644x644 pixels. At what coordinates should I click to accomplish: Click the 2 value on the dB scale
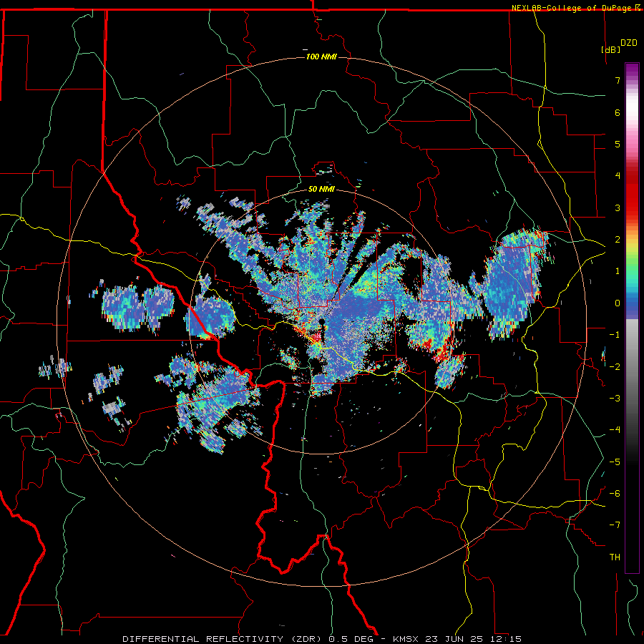click(x=618, y=240)
